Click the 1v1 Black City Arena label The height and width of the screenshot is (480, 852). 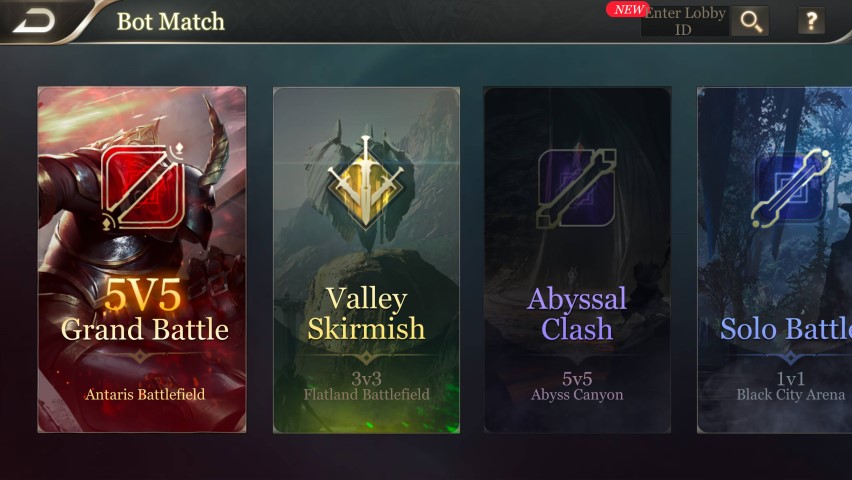pos(791,387)
